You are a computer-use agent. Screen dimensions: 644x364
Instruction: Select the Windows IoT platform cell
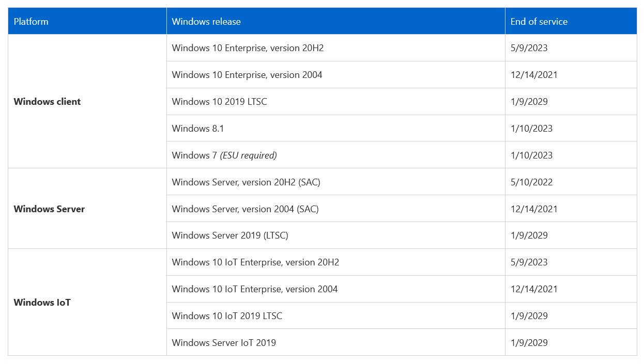[87, 302]
